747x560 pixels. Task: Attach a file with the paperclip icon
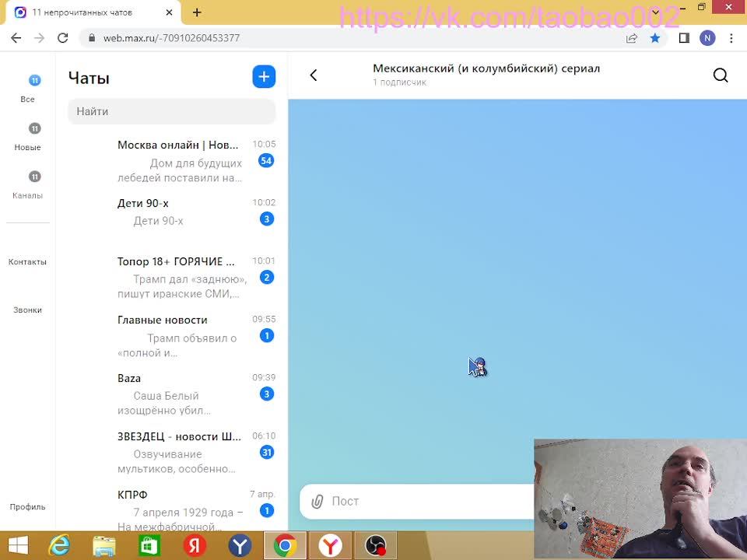(x=317, y=501)
